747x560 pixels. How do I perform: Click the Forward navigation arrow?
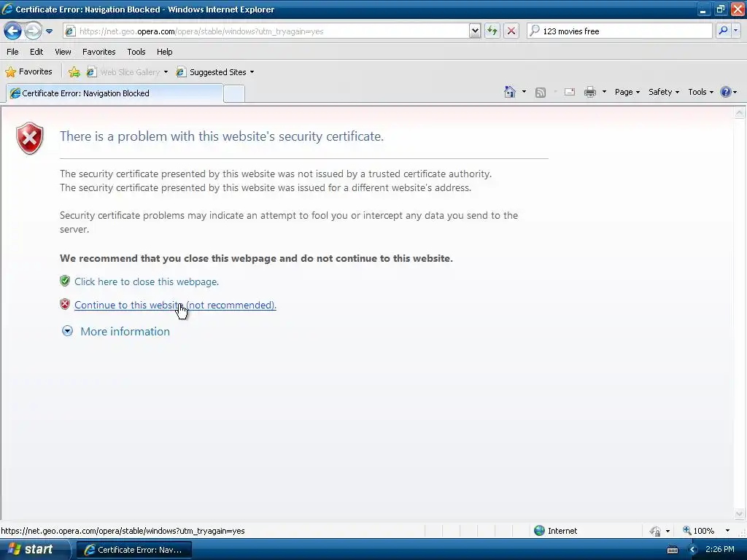[33, 31]
